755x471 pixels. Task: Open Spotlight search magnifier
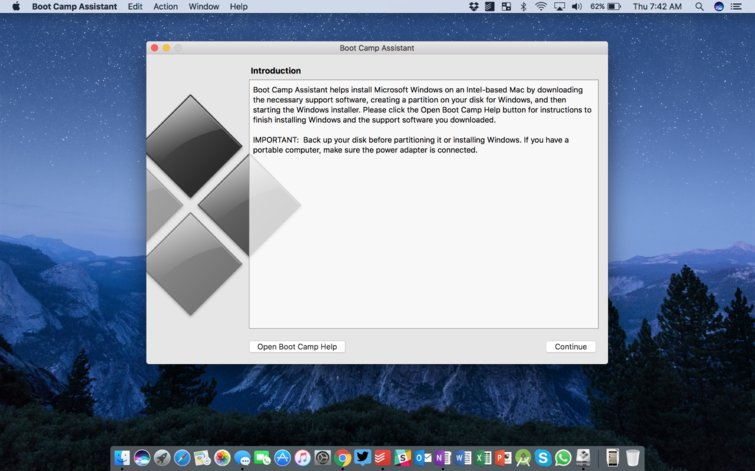pyautogui.click(x=699, y=6)
